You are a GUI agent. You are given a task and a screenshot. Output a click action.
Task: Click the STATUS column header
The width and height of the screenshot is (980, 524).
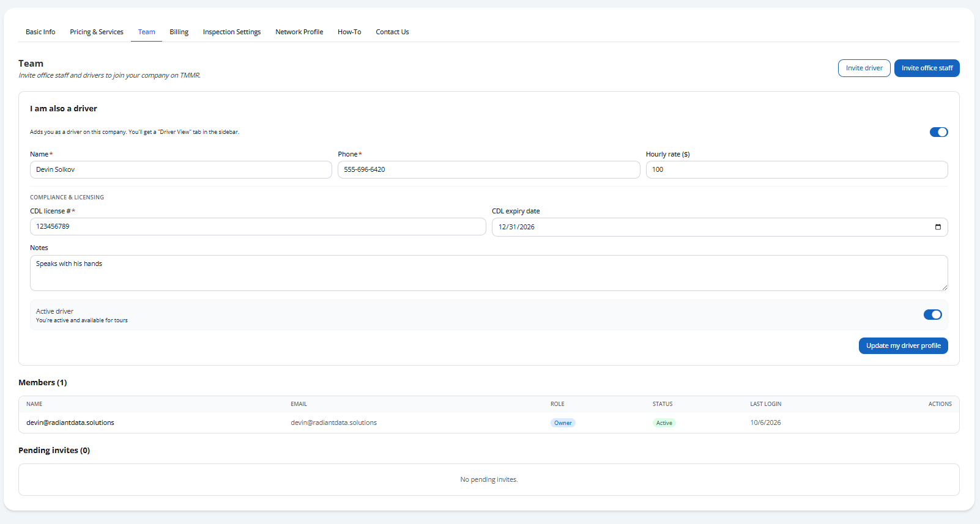click(663, 404)
